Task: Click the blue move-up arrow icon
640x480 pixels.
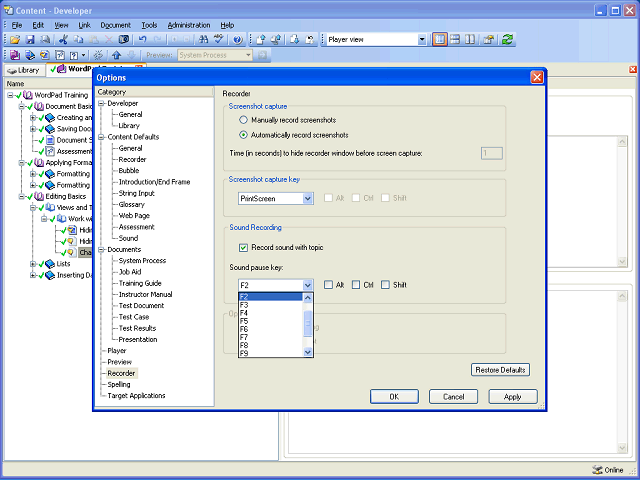Action: (117, 55)
